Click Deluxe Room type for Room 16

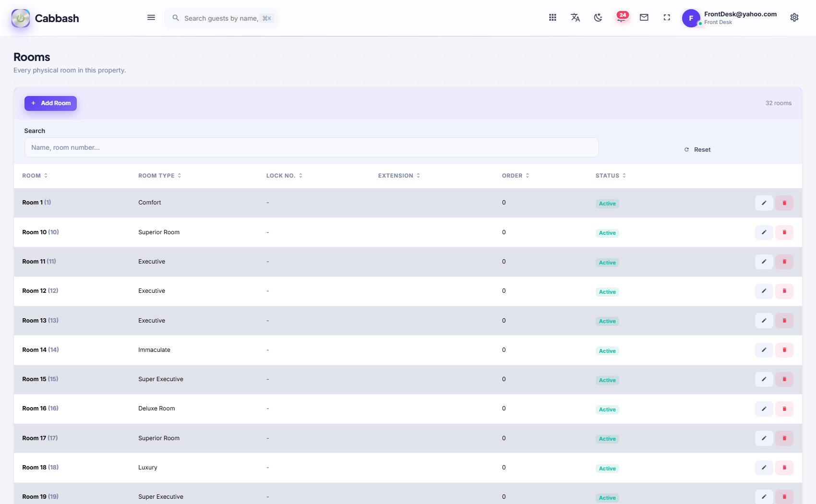coord(156,408)
